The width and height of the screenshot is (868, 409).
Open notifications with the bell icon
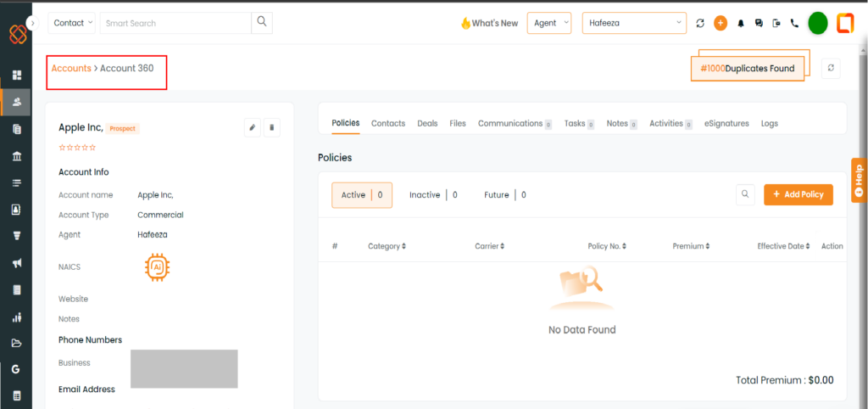(x=740, y=24)
